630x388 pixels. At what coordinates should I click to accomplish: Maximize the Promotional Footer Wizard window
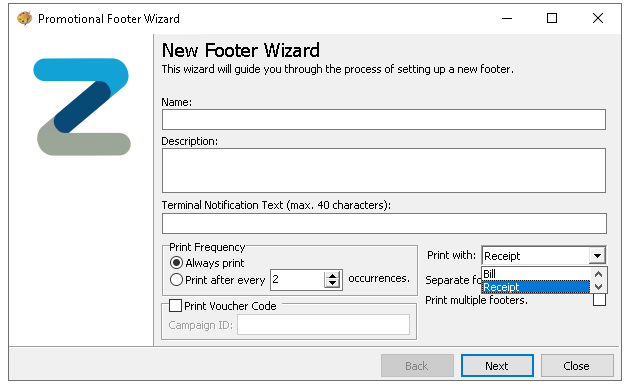point(552,18)
